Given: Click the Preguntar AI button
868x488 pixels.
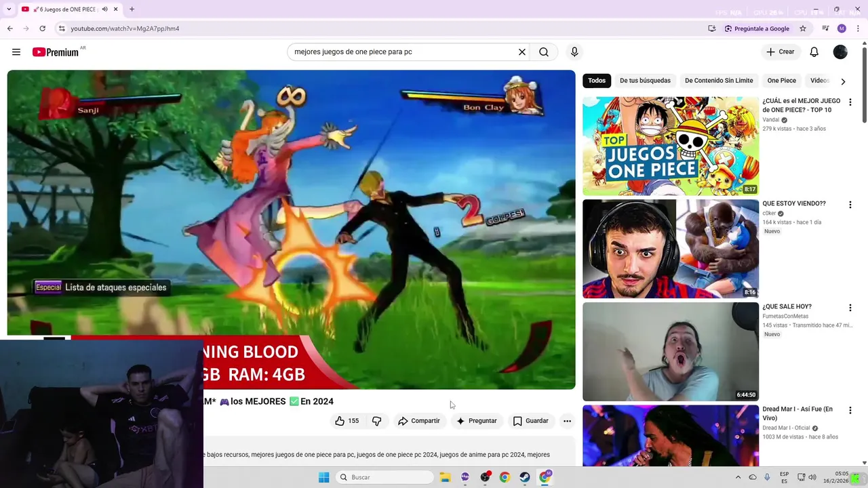Looking at the screenshot, I should [x=476, y=421].
